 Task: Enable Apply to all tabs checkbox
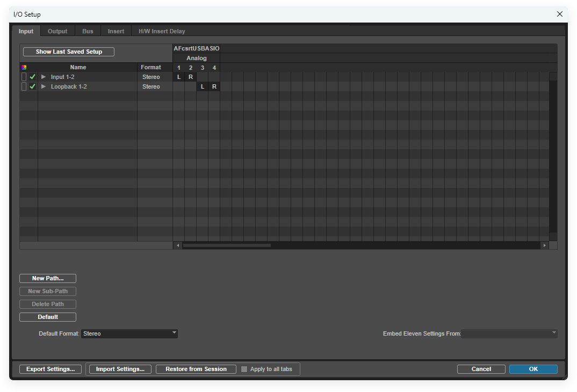pyautogui.click(x=244, y=369)
